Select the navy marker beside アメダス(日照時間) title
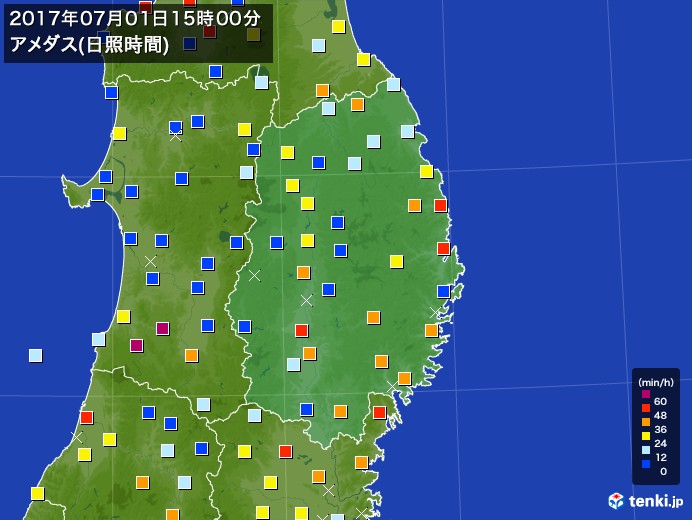The width and height of the screenshot is (692, 520). (189, 43)
